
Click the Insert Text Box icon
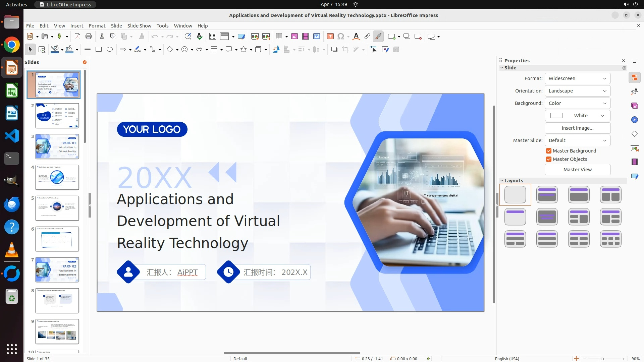point(330,37)
